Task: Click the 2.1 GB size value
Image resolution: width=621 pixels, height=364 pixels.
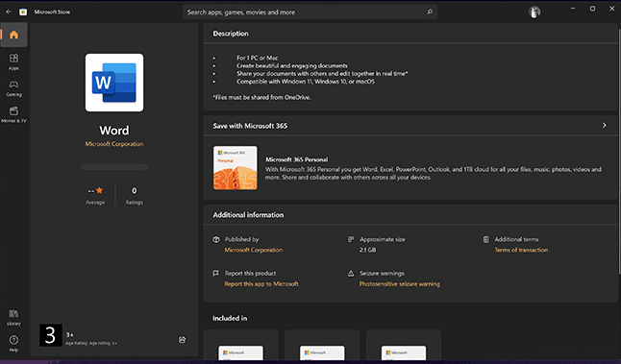Action: (367, 250)
